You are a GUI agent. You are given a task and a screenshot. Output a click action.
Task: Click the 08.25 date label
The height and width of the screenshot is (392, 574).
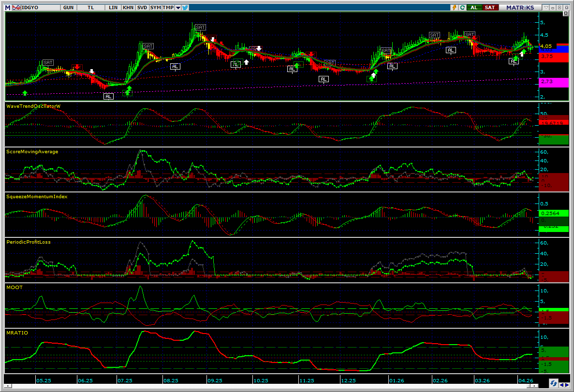click(x=171, y=381)
